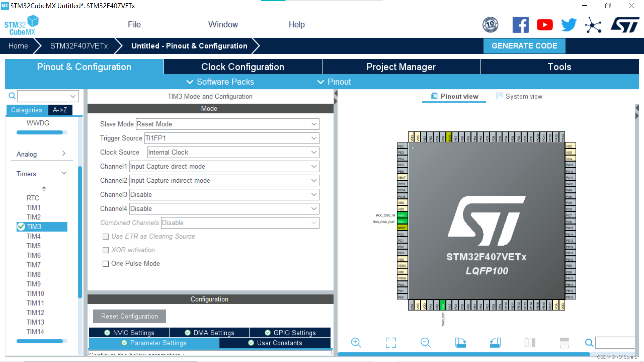The height and width of the screenshot is (362, 644).
Task: Enable the One Pulse Mode checkbox
Action: [106, 264]
